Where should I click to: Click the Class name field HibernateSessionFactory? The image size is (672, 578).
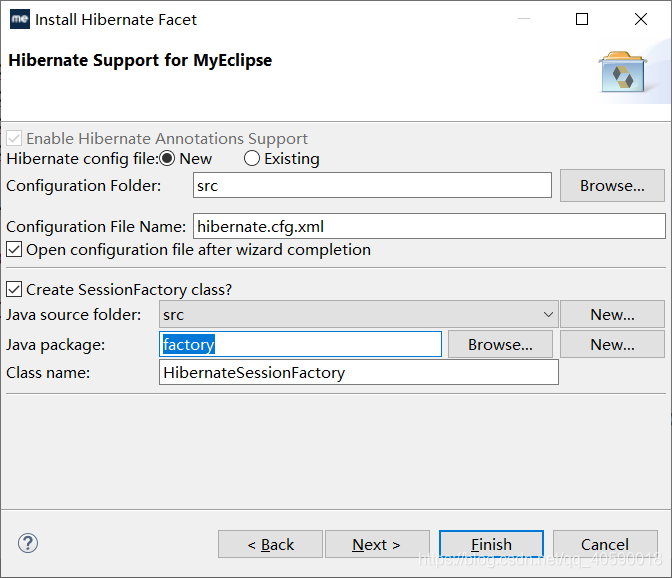[x=359, y=372]
